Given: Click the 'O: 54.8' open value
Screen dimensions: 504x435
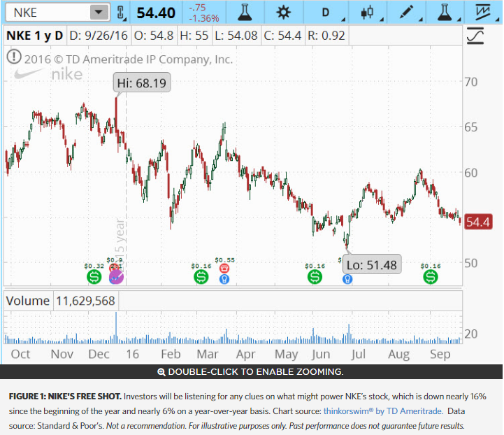Looking at the screenshot, I should click(x=154, y=36).
